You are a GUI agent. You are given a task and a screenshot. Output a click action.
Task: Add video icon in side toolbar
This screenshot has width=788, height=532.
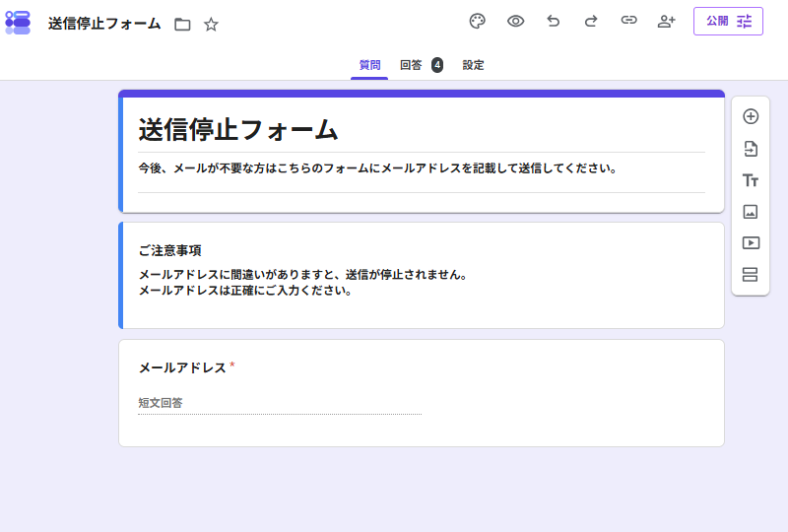(751, 243)
